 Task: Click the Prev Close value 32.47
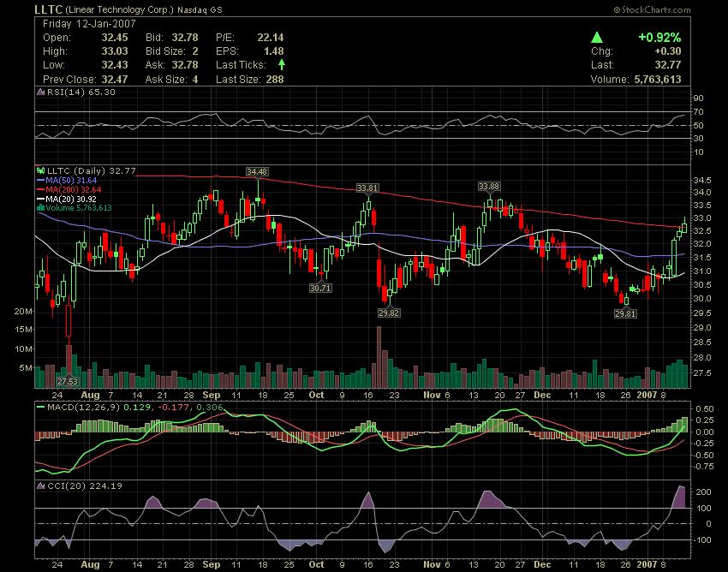[x=115, y=80]
